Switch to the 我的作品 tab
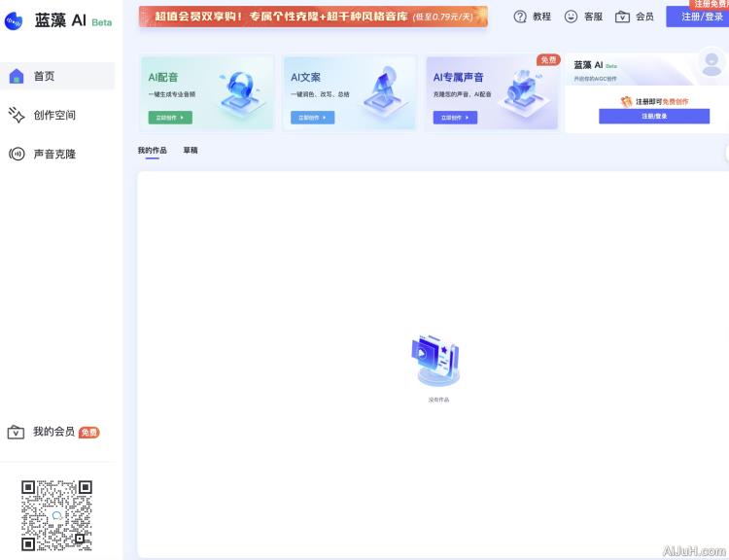Viewport: 729px width, 560px height. tap(152, 151)
